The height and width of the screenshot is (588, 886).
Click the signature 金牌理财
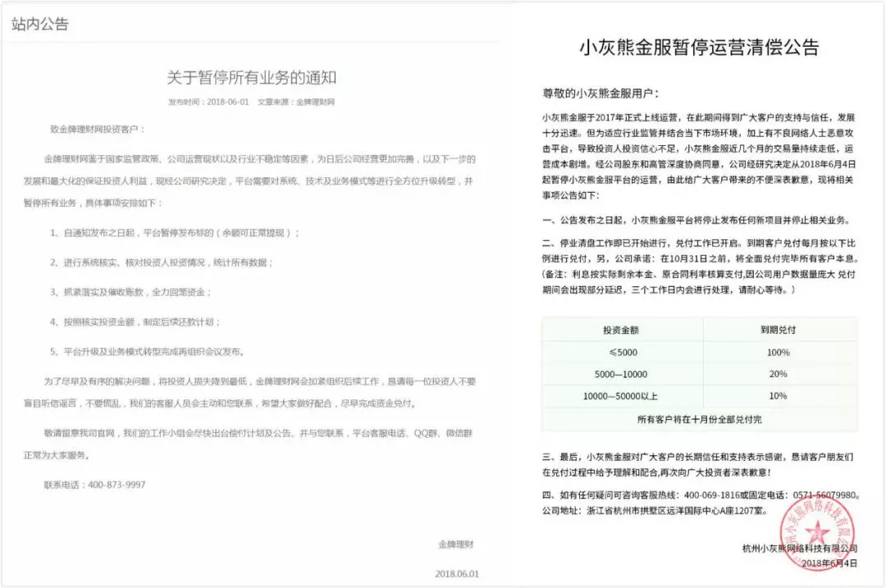tap(456, 545)
